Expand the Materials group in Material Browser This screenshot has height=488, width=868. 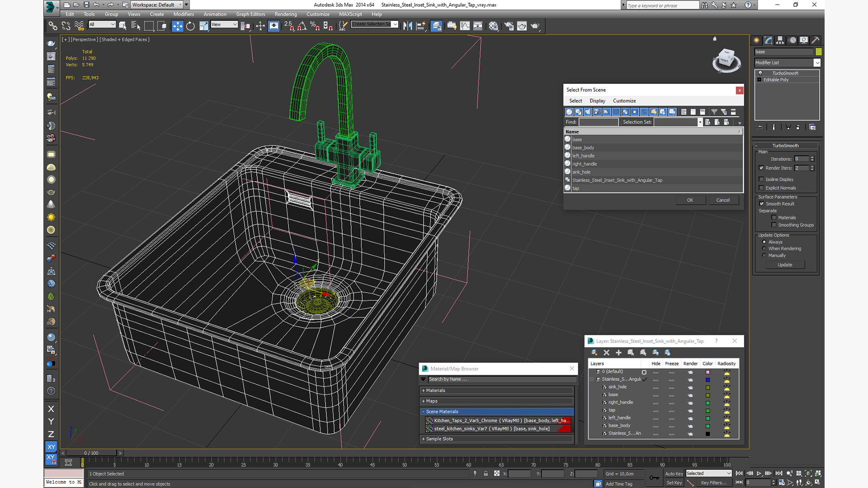coord(496,390)
